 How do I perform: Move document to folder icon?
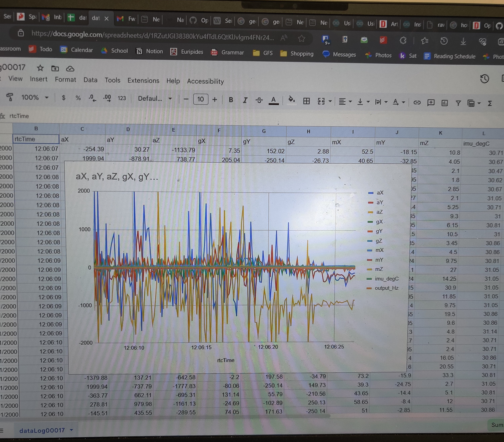(x=55, y=69)
